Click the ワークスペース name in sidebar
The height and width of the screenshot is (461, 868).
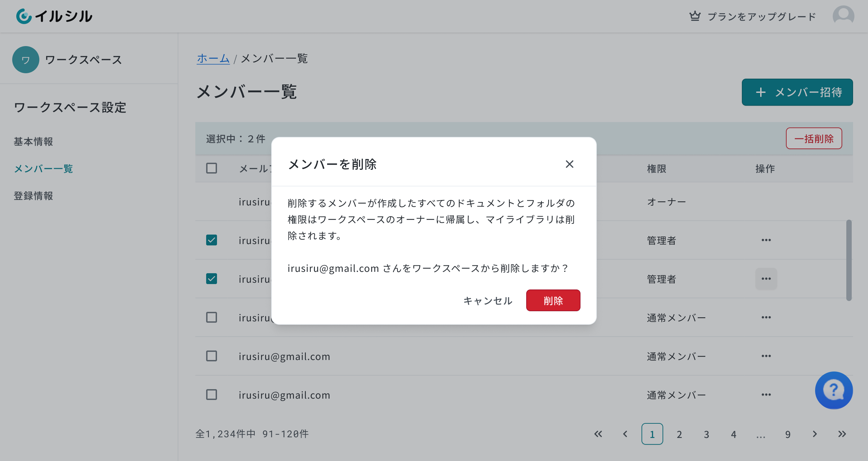point(83,60)
